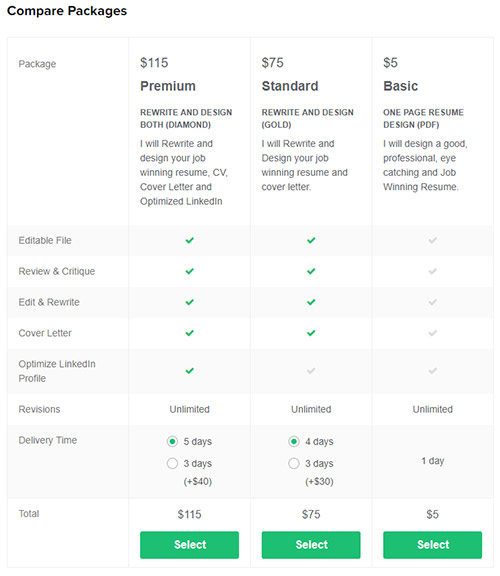Screen dimensions: 500x576
Task: Click Standard's Review & Critique checkmark
Action: pyautogui.click(x=311, y=271)
